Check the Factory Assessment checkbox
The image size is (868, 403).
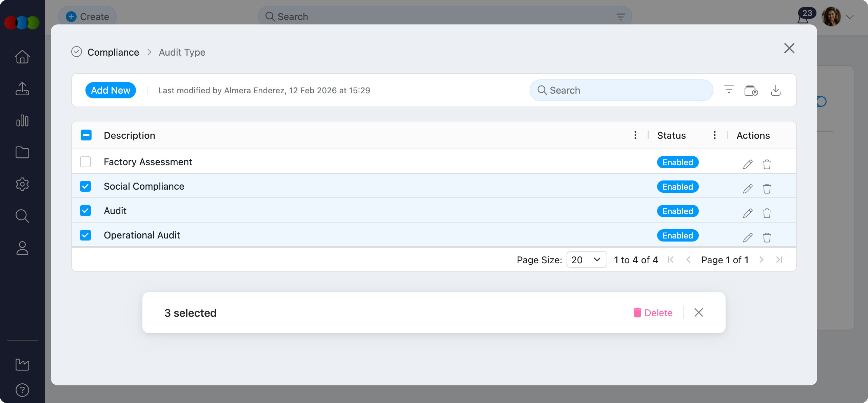(85, 162)
